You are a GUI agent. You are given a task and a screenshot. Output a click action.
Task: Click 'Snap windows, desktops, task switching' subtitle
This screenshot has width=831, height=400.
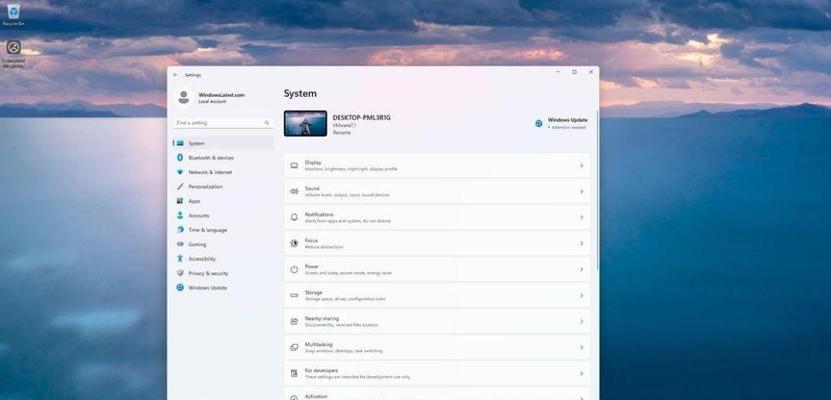[343, 351]
